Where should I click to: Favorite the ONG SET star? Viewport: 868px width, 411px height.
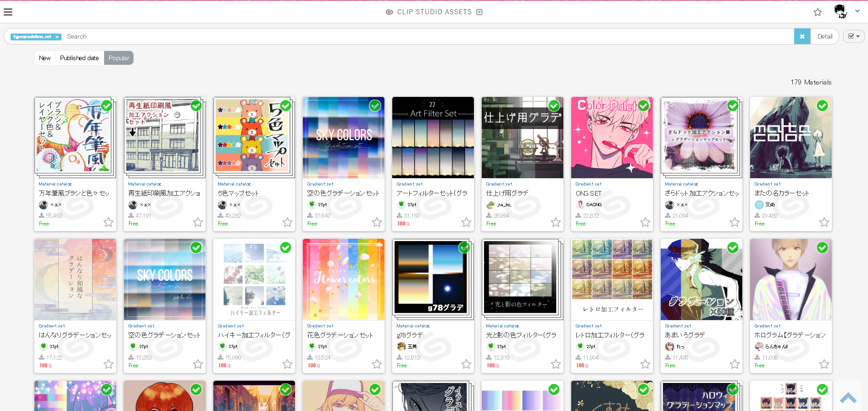point(645,222)
